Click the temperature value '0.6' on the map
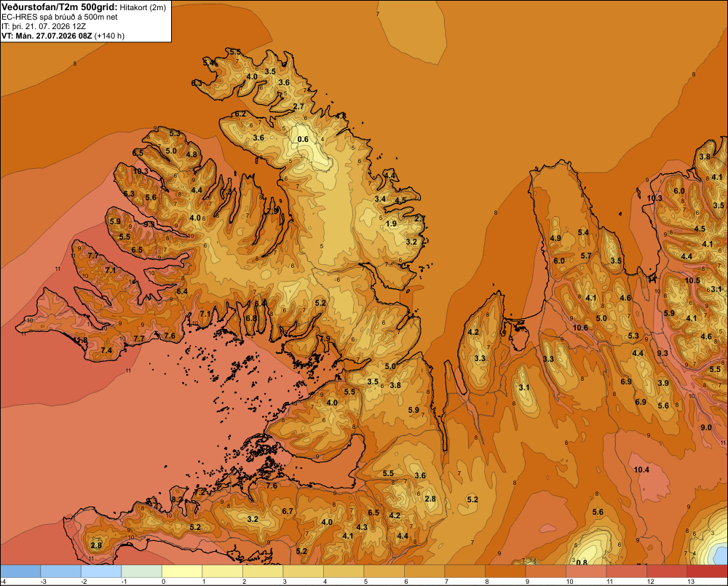Viewport: 728px width, 586px height. (x=303, y=139)
